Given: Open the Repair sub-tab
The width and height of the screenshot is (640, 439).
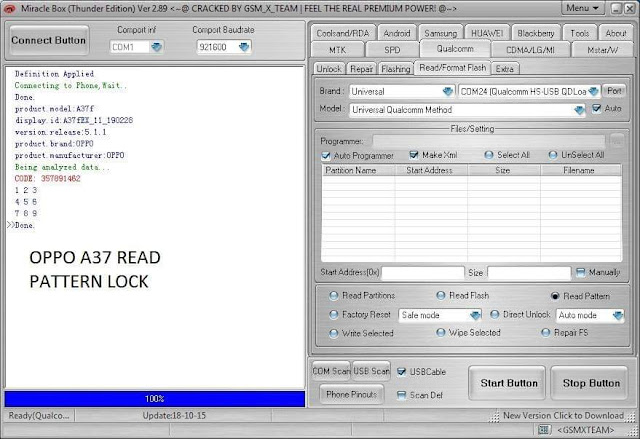Looking at the screenshot, I should pos(361,69).
